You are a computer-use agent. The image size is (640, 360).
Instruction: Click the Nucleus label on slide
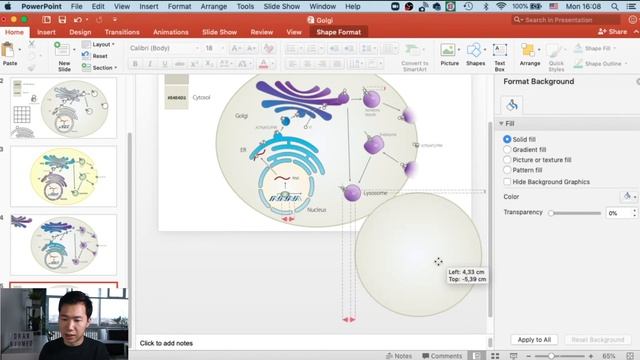click(316, 209)
